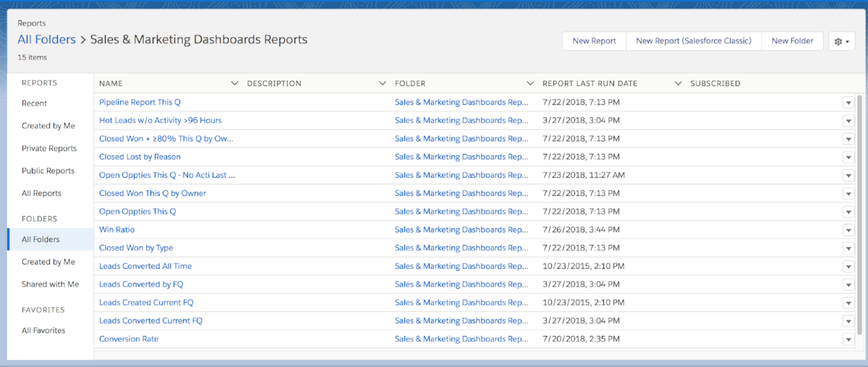Image resolution: width=868 pixels, height=367 pixels.
Task: Click 7/20/2018, 2:35 PM run date cell
Action: coord(581,338)
